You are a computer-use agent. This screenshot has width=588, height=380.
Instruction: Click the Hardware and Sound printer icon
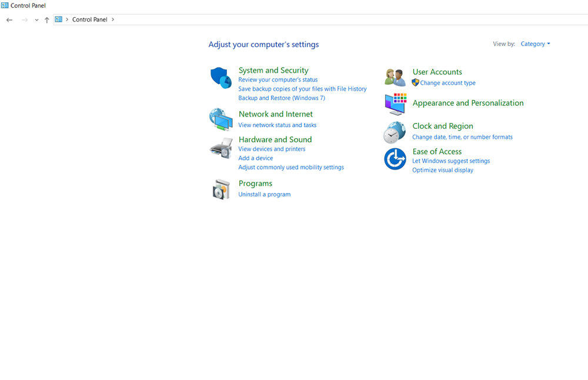pyautogui.click(x=220, y=148)
